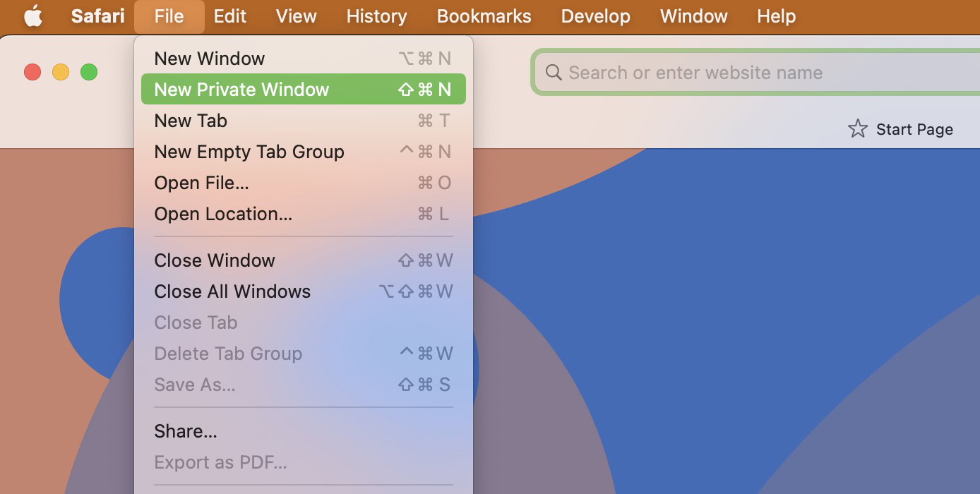Select the Start Page tab
Image resolution: width=980 pixels, height=494 pixels.
point(900,129)
